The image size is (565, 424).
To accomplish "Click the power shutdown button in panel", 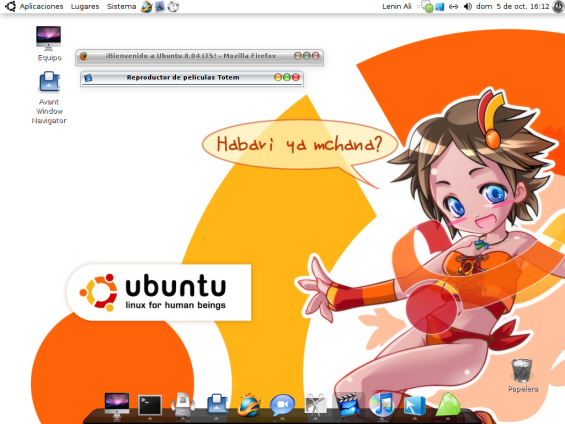I will click(x=558, y=6).
